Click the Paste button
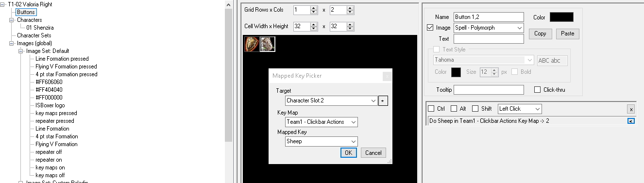This screenshot has width=644, height=183. pyautogui.click(x=567, y=33)
